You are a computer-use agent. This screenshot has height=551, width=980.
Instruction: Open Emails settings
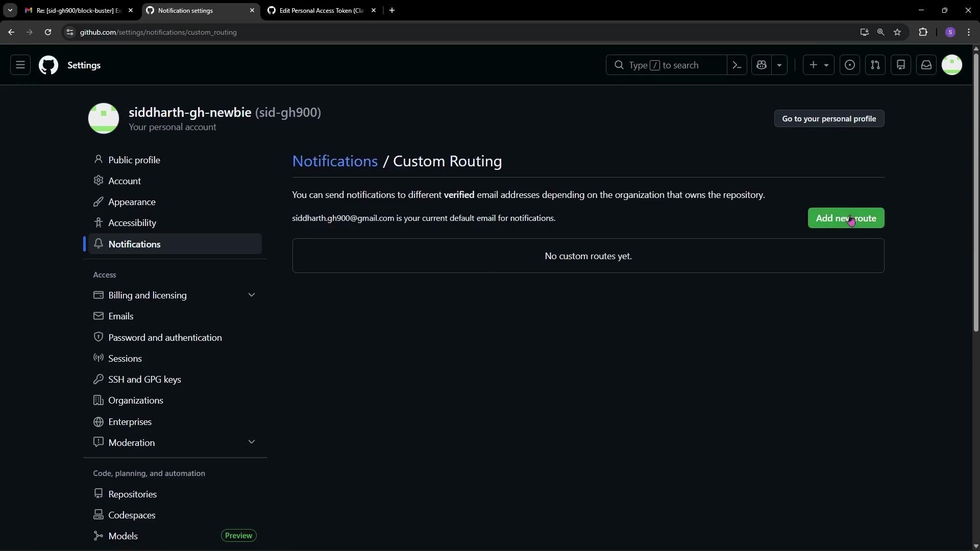tap(175, 316)
